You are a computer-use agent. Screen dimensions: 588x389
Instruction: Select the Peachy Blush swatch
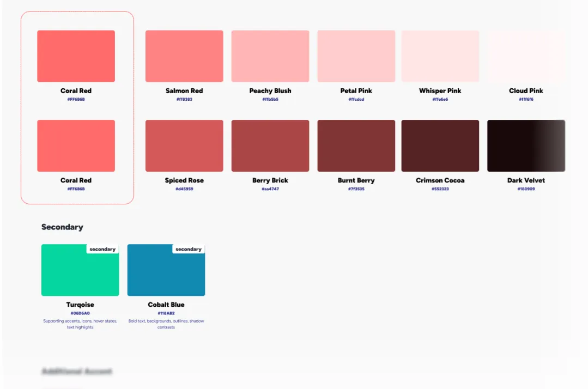pos(270,56)
